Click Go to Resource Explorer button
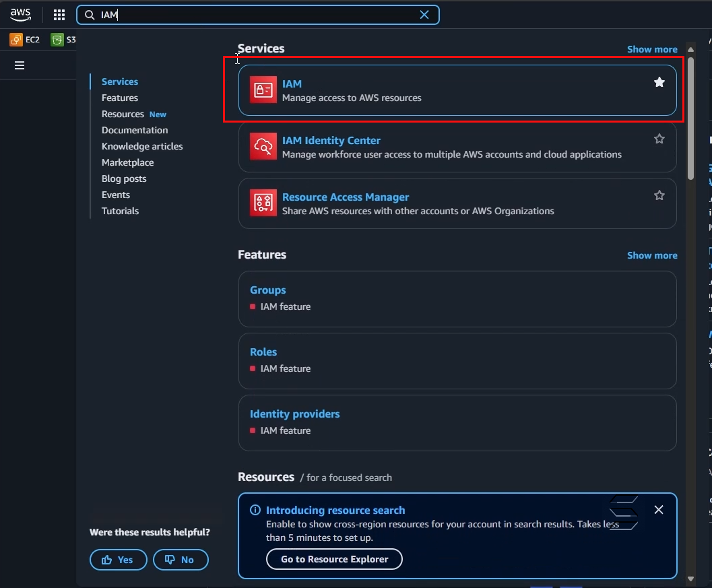Screen dimensions: 712x588 click(x=334, y=559)
